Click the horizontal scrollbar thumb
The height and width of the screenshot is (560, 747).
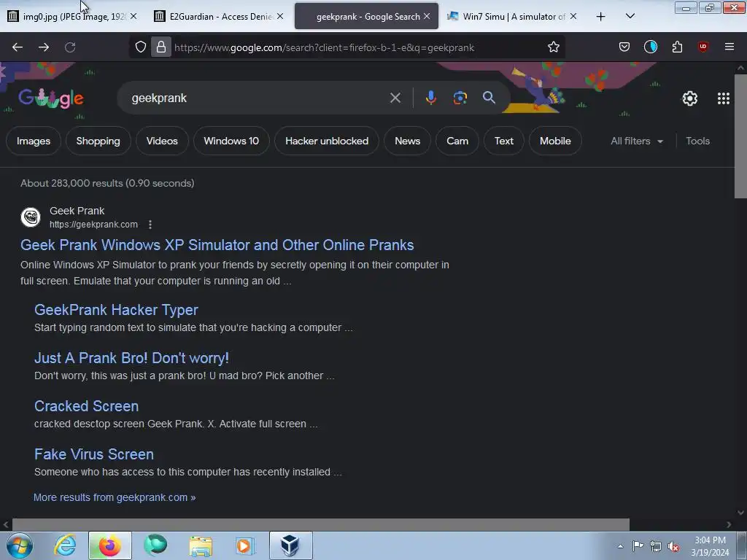tap(321, 524)
